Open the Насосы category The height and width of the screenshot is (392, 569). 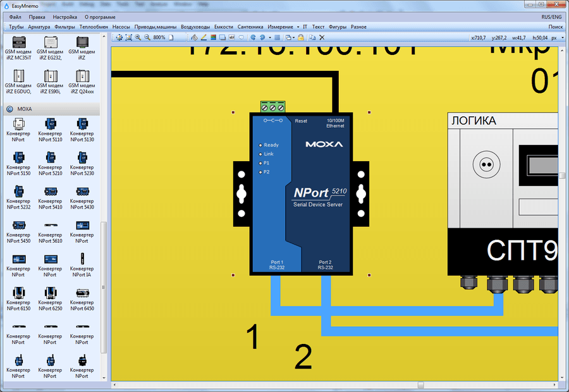(121, 27)
